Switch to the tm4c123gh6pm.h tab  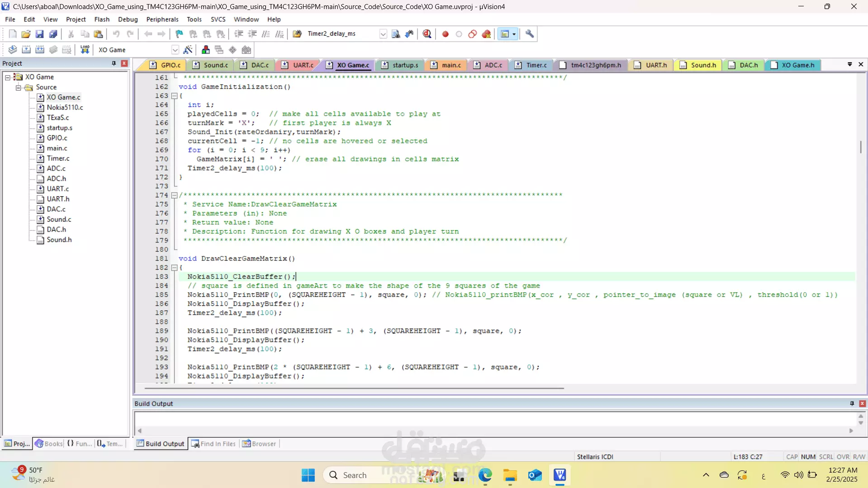[x=592, y=65]
